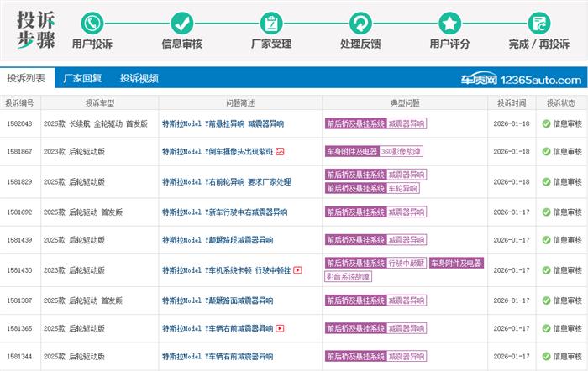588x371 pixels.
Task: Play video icon on complaint 1581365
Action: (x=280, y=328)
